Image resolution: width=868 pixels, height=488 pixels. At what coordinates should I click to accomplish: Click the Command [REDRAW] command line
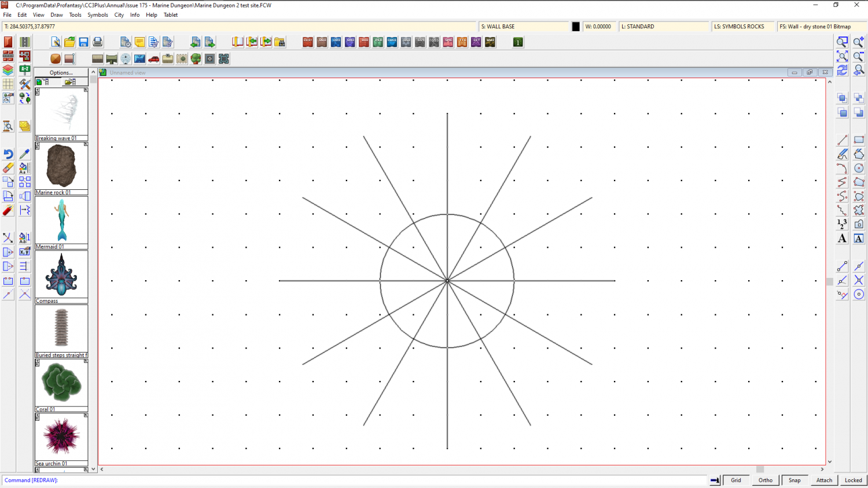coord(354,480)
